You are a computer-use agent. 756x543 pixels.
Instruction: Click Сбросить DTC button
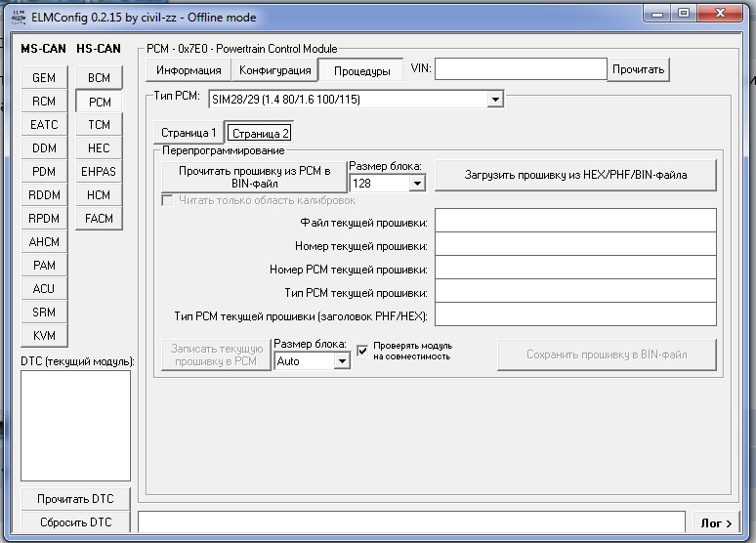coord(75,522)
